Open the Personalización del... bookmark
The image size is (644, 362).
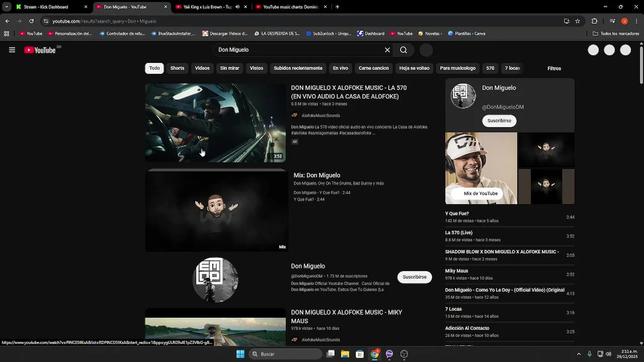[70, 34]
